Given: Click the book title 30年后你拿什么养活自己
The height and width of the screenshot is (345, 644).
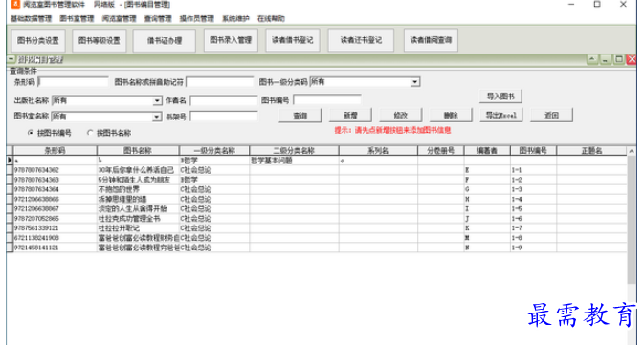Looking at the screenshot, I should pyautogui.click(x=138, y=170).
